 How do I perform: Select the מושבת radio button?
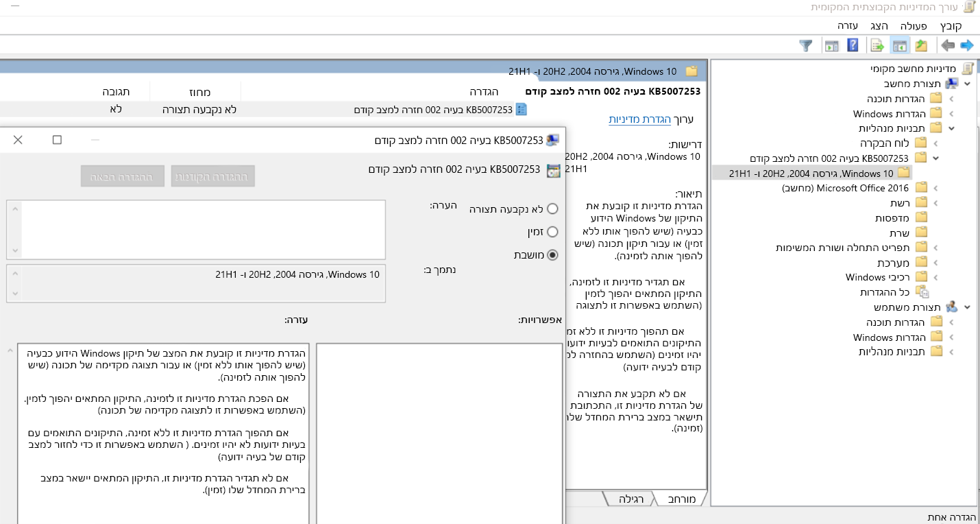tap(552, 254)
